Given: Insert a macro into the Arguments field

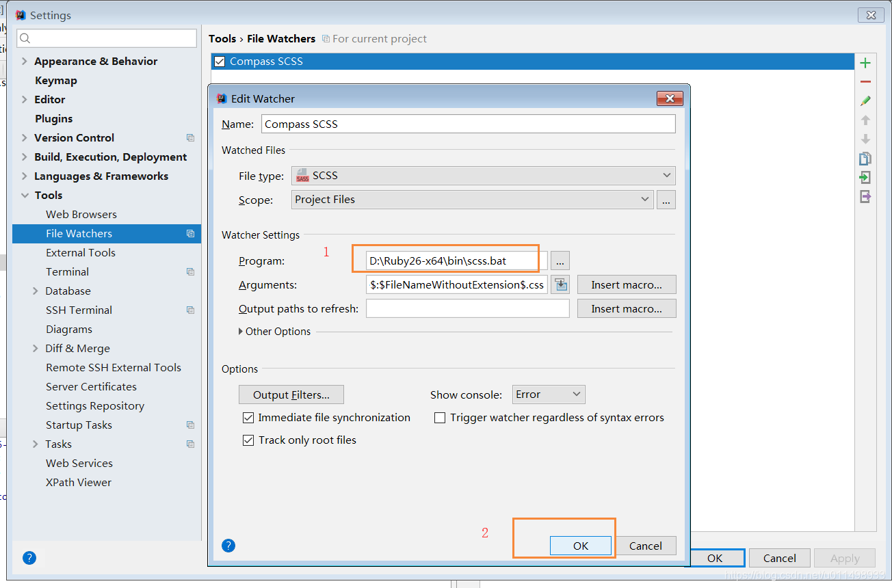Looking at the screenshot, I should coord(626,284).
